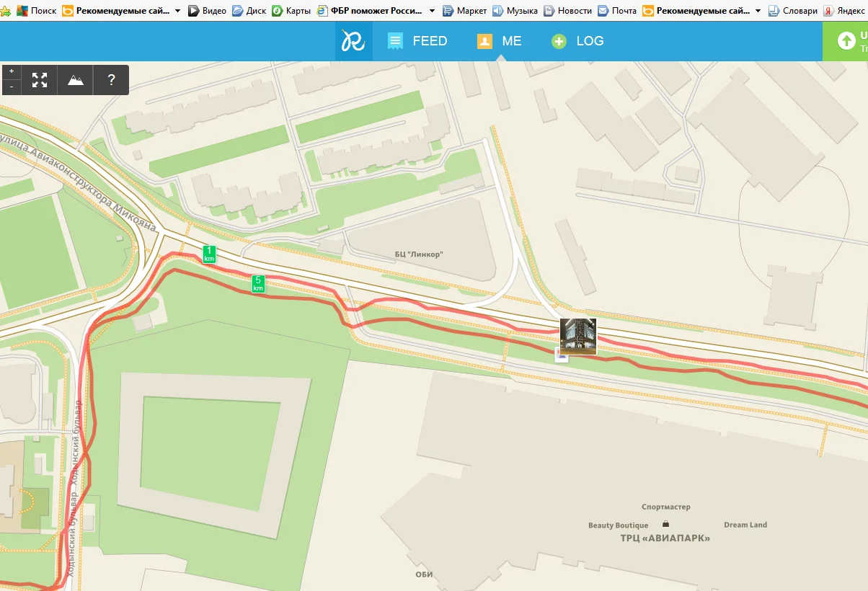Open the Музыка bookmark
Screen dimensions: 868x591
coord(515,11)
